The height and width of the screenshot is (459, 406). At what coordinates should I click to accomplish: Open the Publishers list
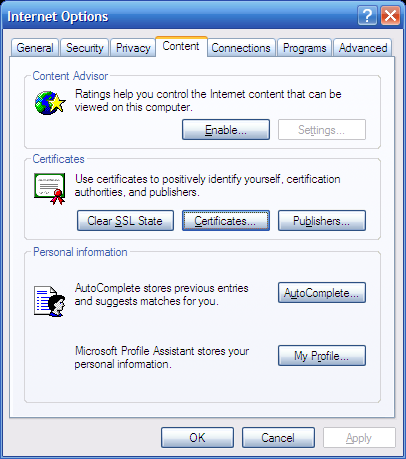(x=322, y=221)
